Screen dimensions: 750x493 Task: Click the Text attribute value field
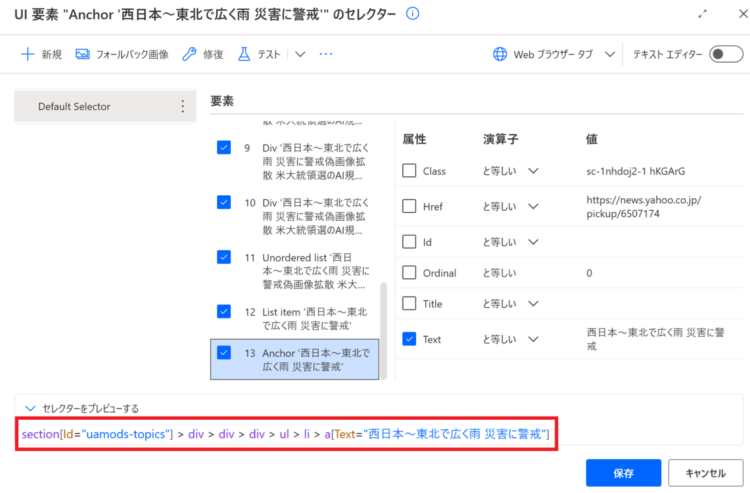click(x=656, y=339)
